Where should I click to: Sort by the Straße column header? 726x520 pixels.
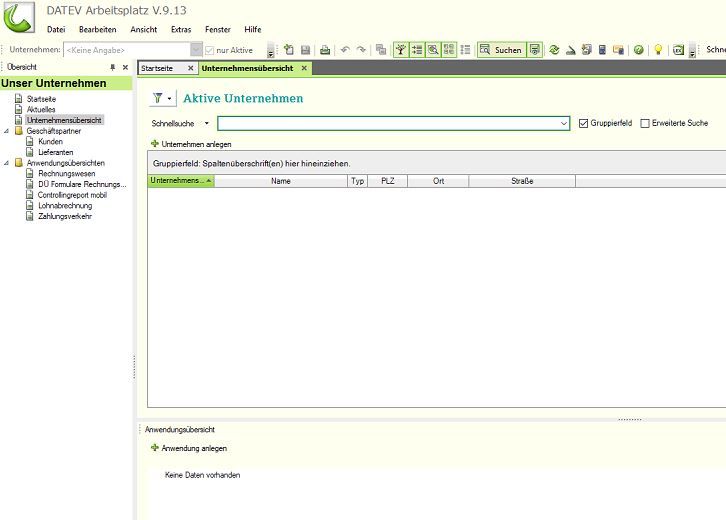coord(522,181)
